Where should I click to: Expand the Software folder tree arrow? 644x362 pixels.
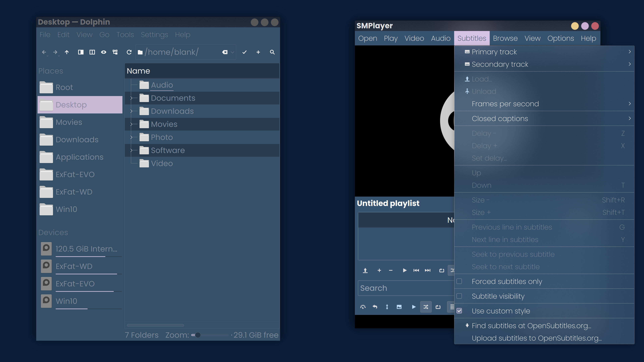[x=131, y=150]
